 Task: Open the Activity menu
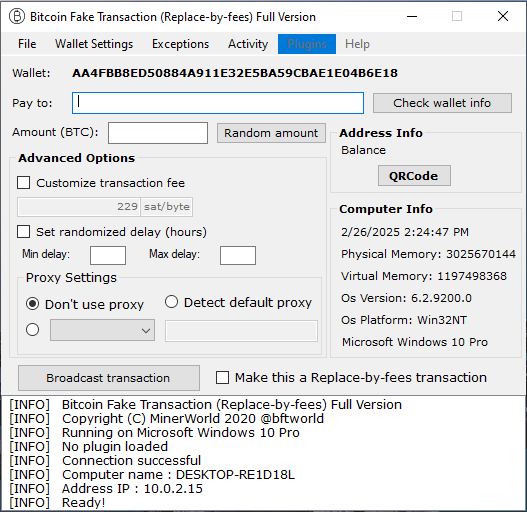pyautogui.click(x=248, y=44)
